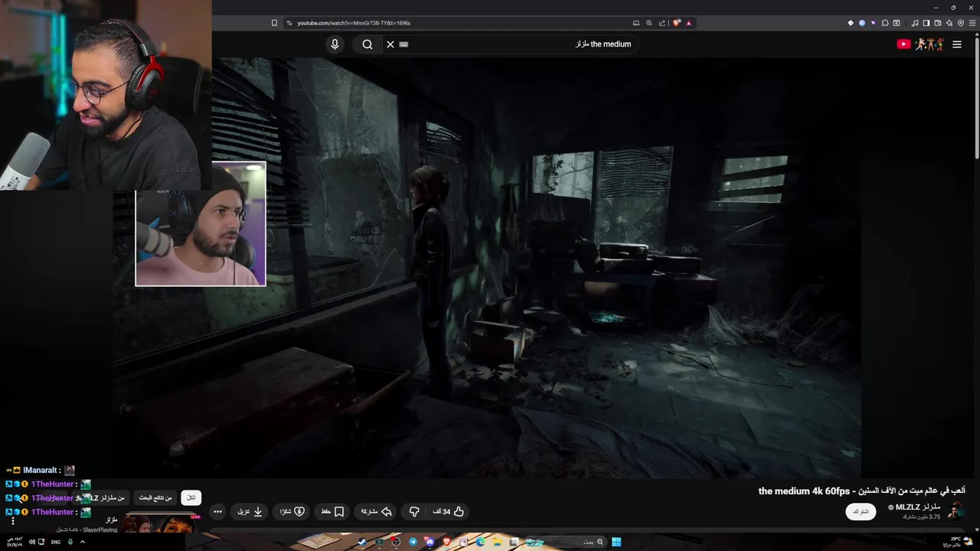This screenshot has height=551, width=980.
Task: Open Telegram from the taskbar
Action: [413, 542]
